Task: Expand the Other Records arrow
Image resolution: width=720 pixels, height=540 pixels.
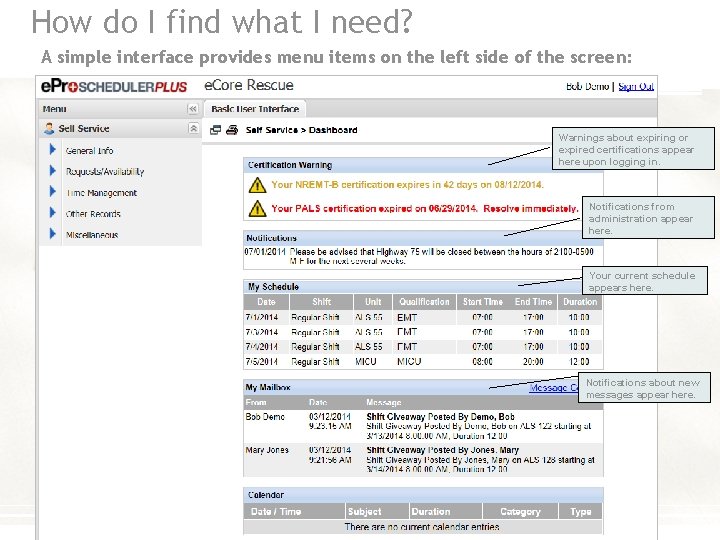Action: coord(52,213)
